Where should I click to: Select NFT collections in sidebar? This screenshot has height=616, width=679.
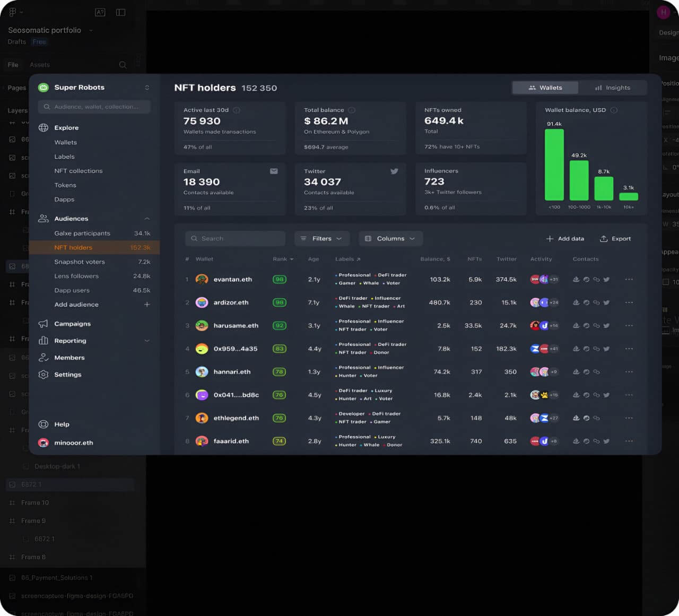pos(79,171)
